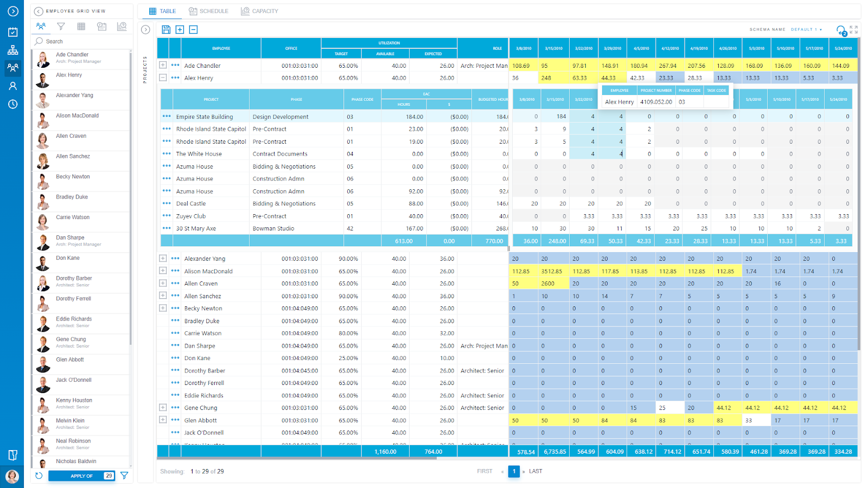Go to the LAST page of results
Image resolution: width=868 pixels, height=488 pixels.
[535, 471]
